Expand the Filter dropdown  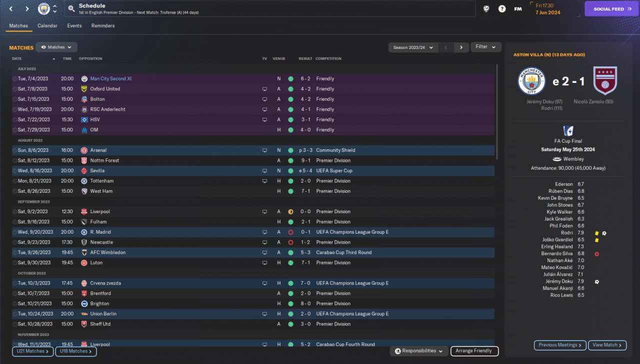tap(486, 47)
